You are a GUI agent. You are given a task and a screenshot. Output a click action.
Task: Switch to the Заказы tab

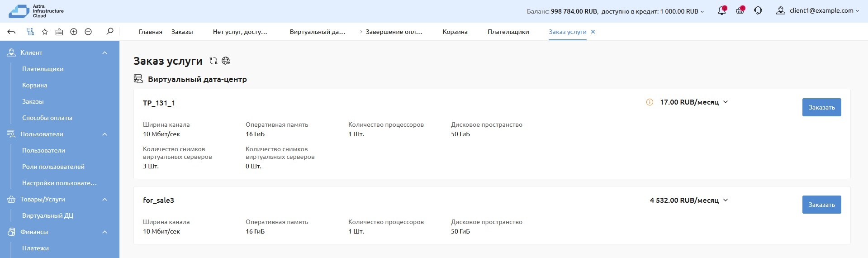click(182, 32)
